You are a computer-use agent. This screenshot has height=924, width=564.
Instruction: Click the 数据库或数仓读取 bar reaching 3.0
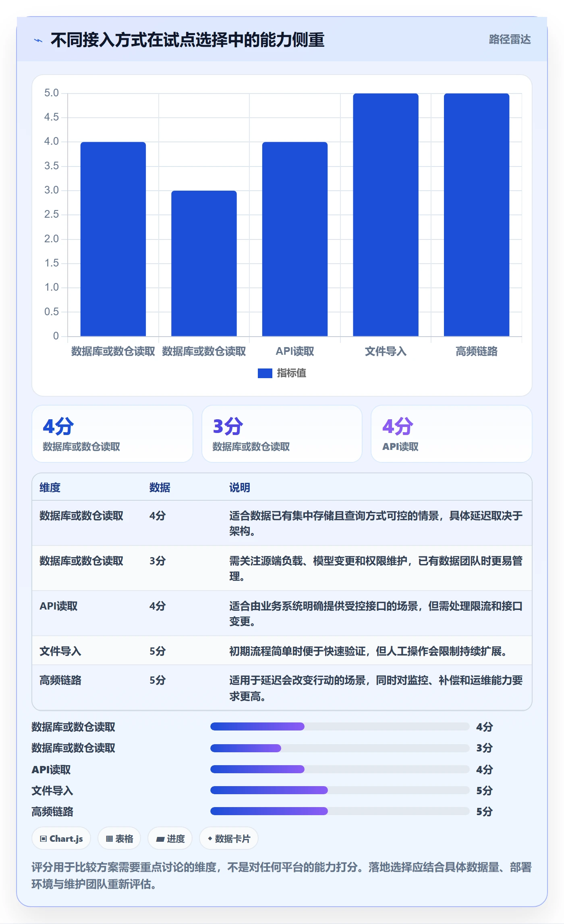pyautogui.click(x=204, y=263)
